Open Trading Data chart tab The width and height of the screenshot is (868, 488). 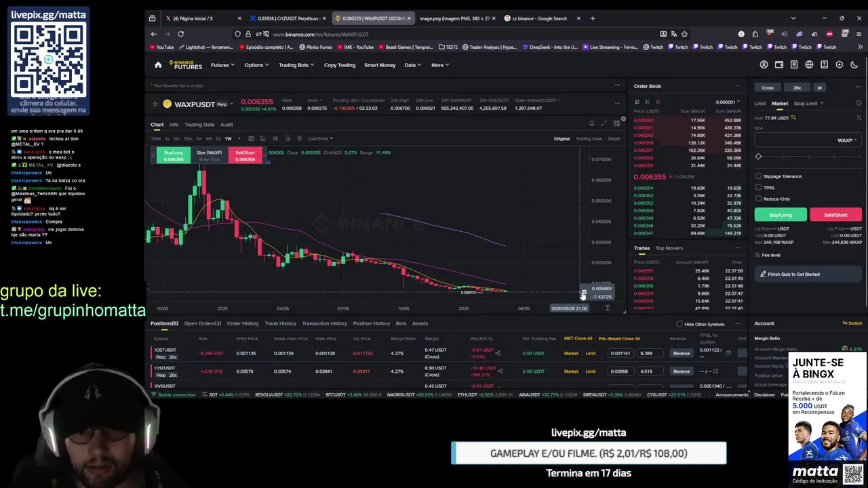199,125
